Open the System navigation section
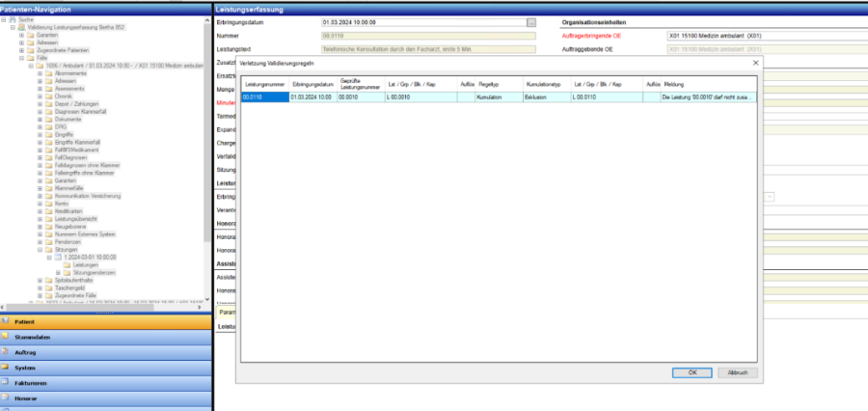The image size is (868, 411). [x=106, y=368]
